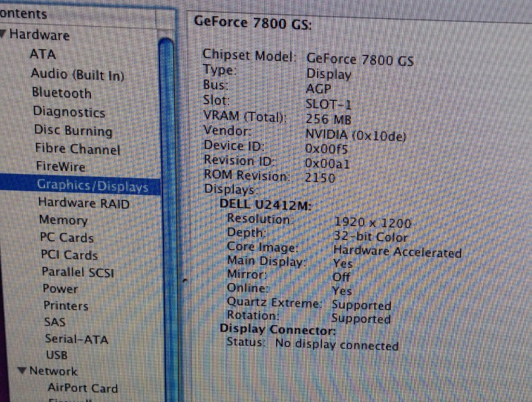Open the Bluetooth entry
532x402 pixels.
coord(62,92)
